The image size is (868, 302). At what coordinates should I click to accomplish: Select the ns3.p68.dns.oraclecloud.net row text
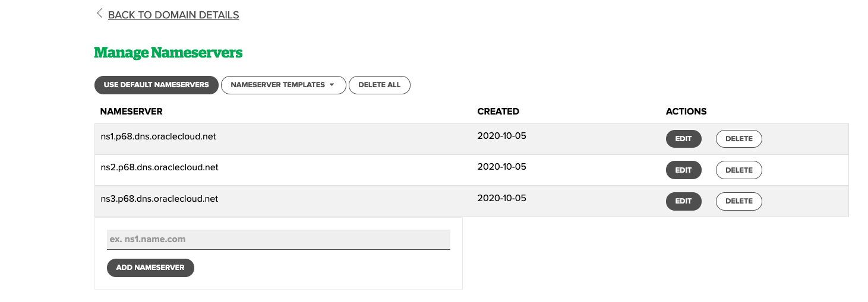(x=160, y=199)
